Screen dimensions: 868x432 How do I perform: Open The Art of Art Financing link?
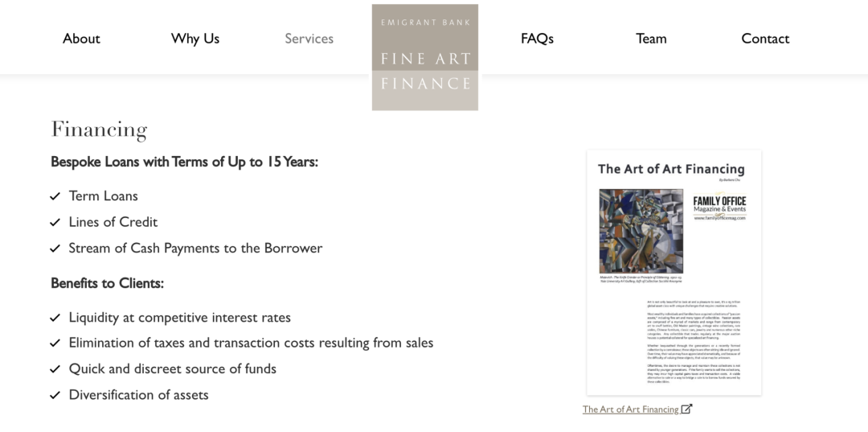631,409
